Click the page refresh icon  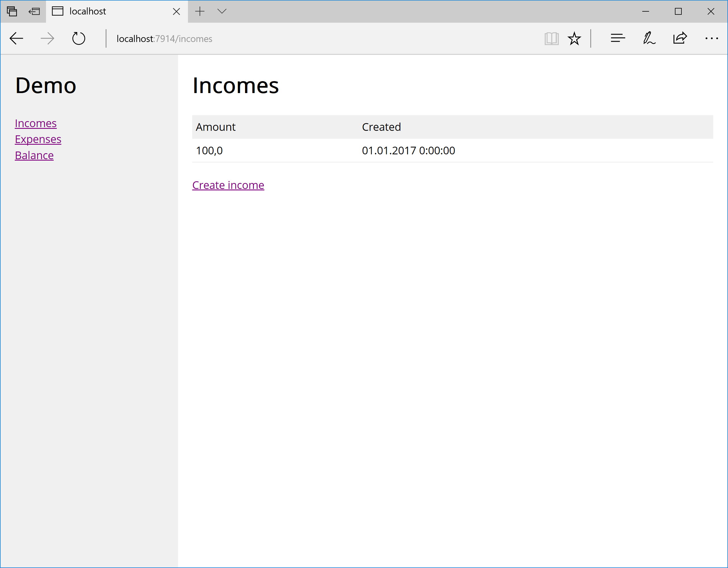coord(79,39)
